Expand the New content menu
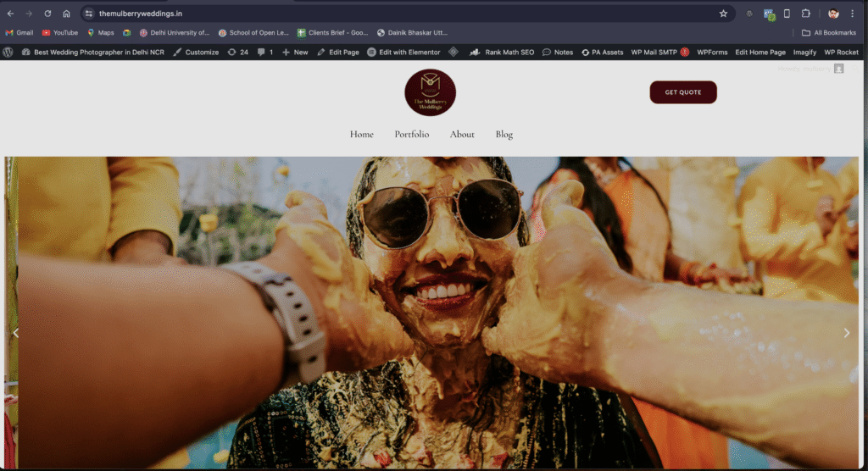Screen dimensions: 868x471 click(295, 52)
